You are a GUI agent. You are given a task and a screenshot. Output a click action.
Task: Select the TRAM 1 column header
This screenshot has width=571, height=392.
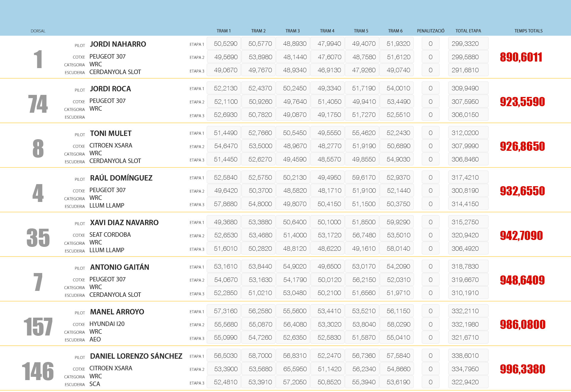223,31
